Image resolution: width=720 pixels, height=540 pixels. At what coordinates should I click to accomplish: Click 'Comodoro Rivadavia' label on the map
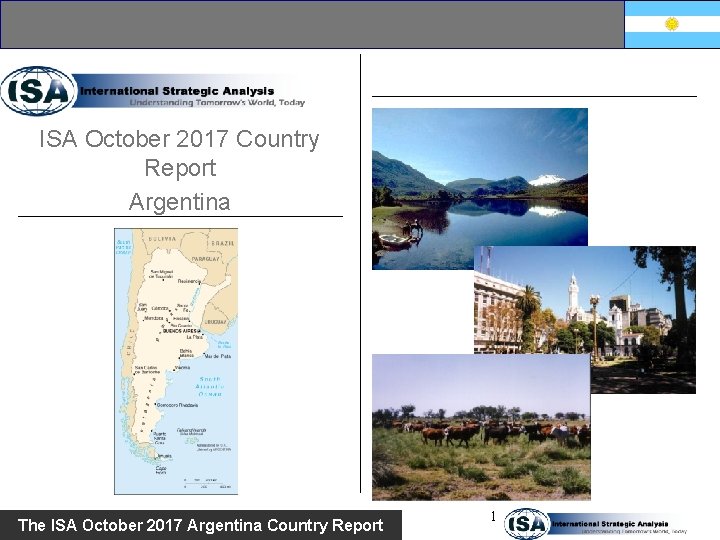tap(178, 405)
